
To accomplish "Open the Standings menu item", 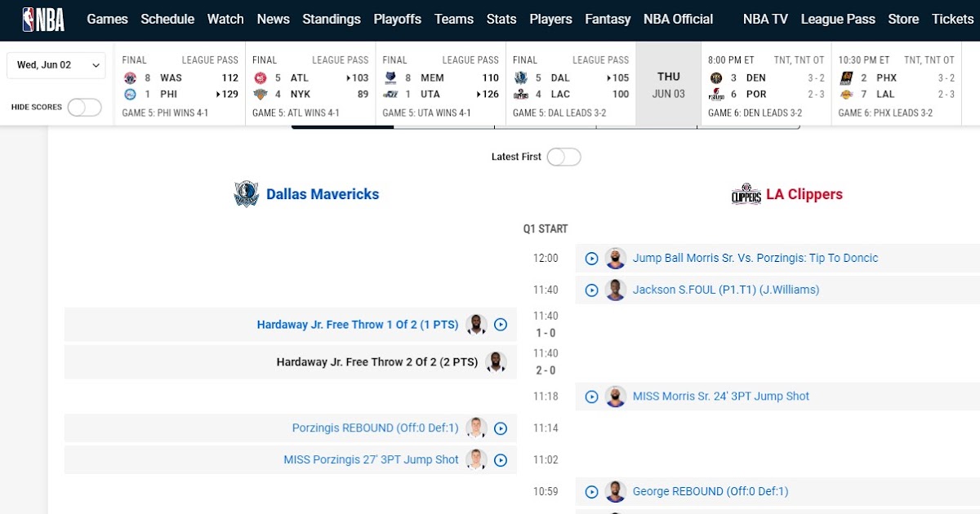I will click(332, 19).
